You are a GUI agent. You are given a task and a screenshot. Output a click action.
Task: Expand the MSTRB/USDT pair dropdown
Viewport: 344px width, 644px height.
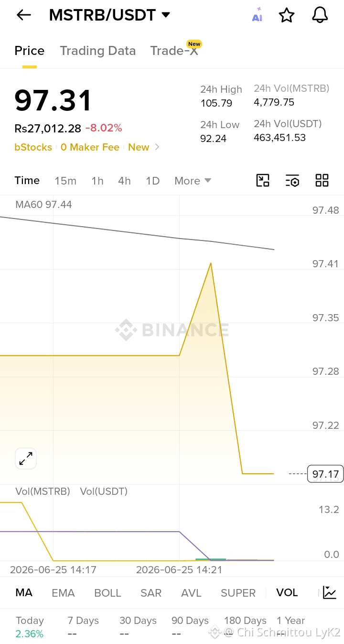[x=166, y=15]
